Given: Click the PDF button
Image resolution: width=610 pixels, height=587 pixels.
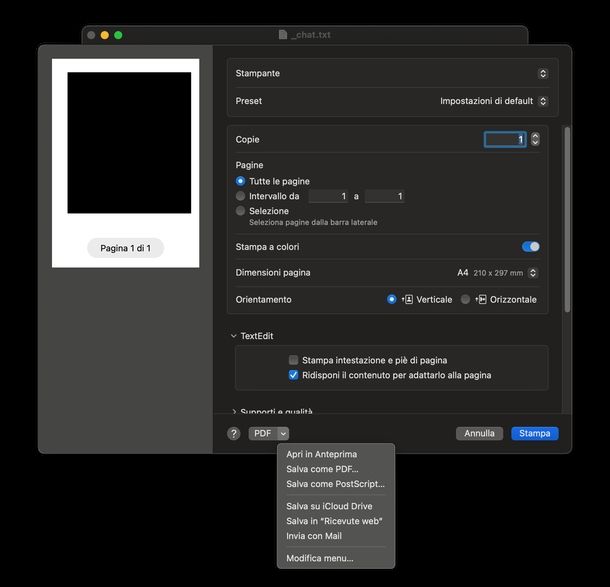Looking at the screenshot, I should tap(263, 433).
